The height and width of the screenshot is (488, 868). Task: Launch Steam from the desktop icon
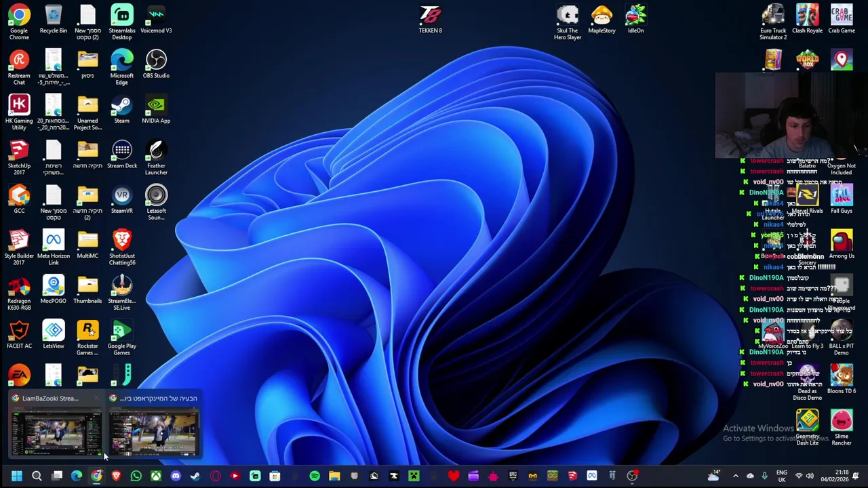[x=121, y=109]
